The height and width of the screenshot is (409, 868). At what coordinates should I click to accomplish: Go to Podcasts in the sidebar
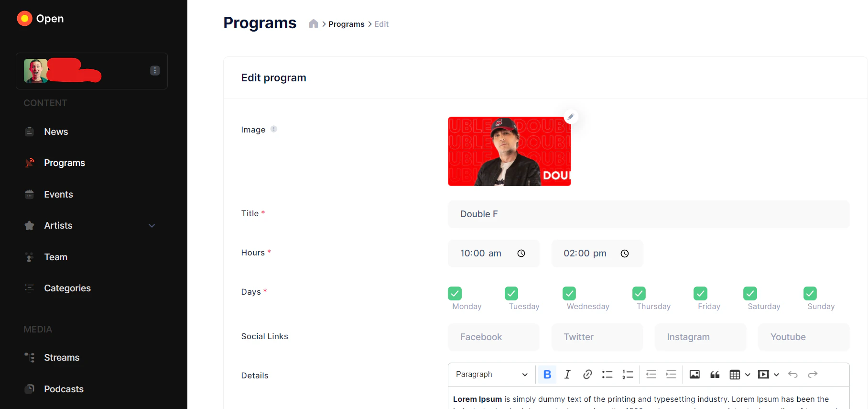click(64, 389)
